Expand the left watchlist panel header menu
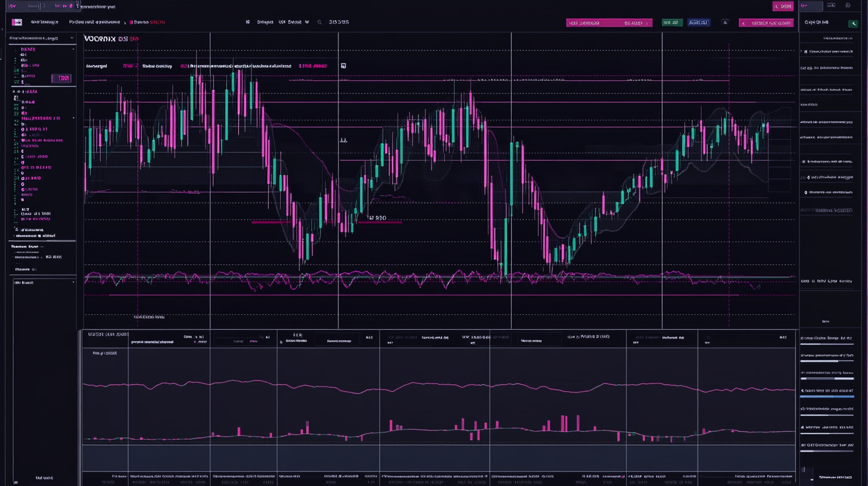The width and height of the screenshot is (868, 486). [x=72, y=38]
